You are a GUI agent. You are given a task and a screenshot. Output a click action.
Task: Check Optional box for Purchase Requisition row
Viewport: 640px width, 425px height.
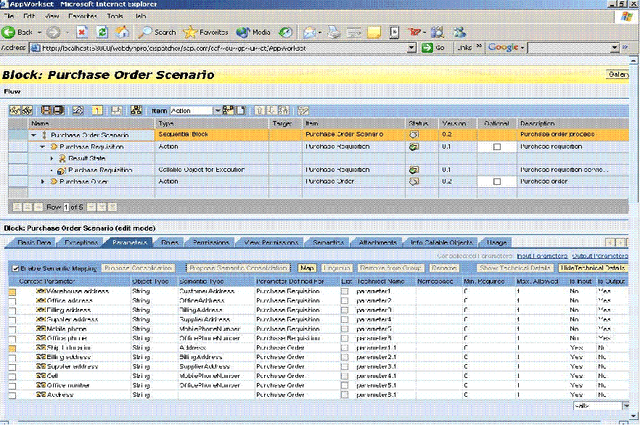(x=496, y=146)
